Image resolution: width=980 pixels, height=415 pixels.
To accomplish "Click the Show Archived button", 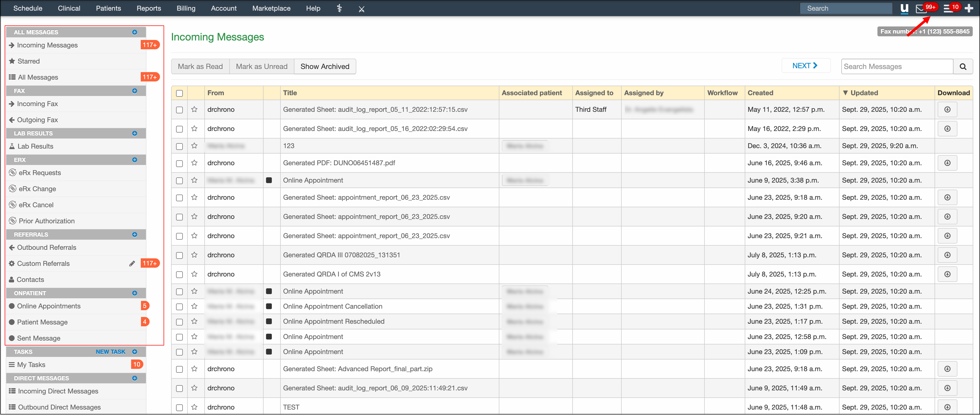I will tap(325, 66).
